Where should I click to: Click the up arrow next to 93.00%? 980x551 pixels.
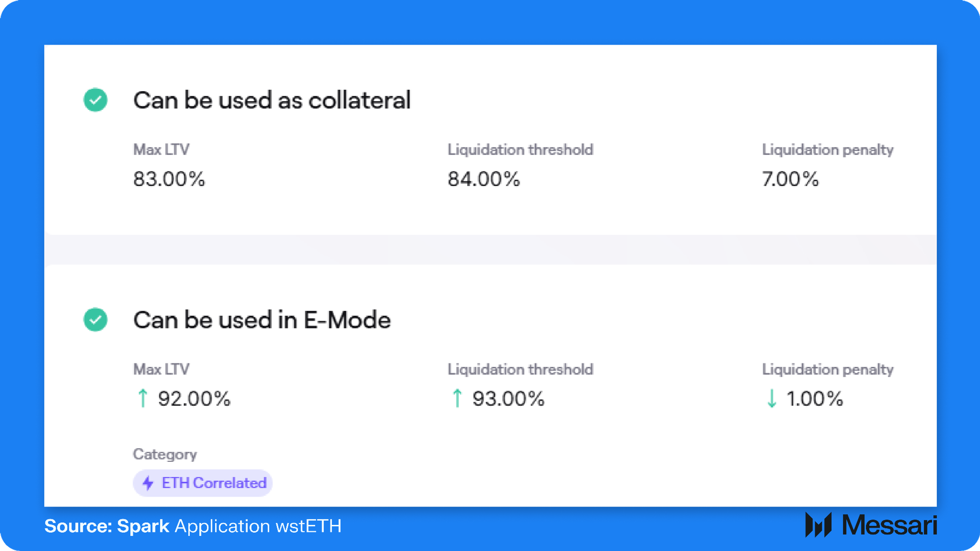(457, 398)
